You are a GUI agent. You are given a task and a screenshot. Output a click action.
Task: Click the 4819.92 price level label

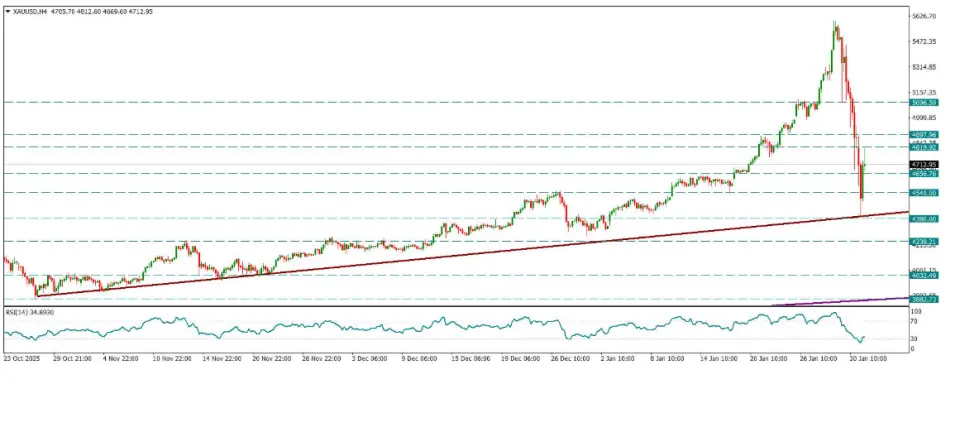coord(923,147)
